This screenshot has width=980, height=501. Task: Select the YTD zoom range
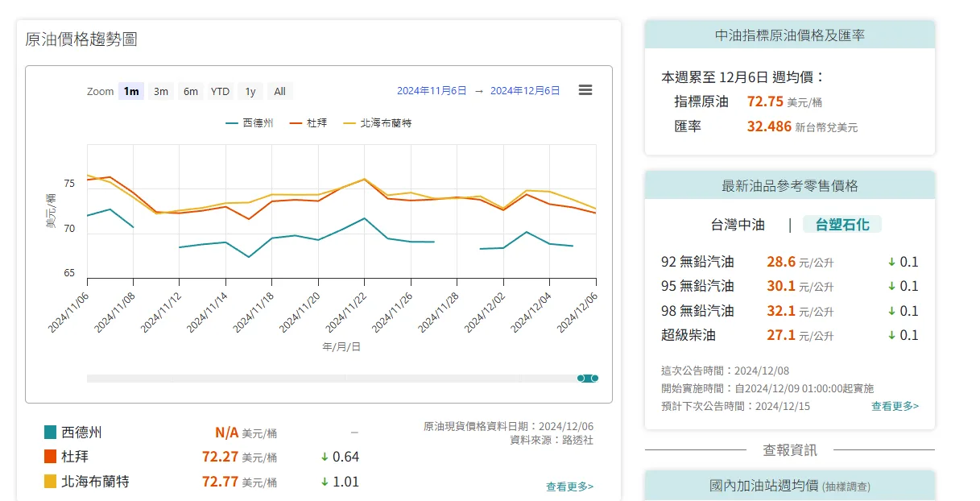pos(221,91)
